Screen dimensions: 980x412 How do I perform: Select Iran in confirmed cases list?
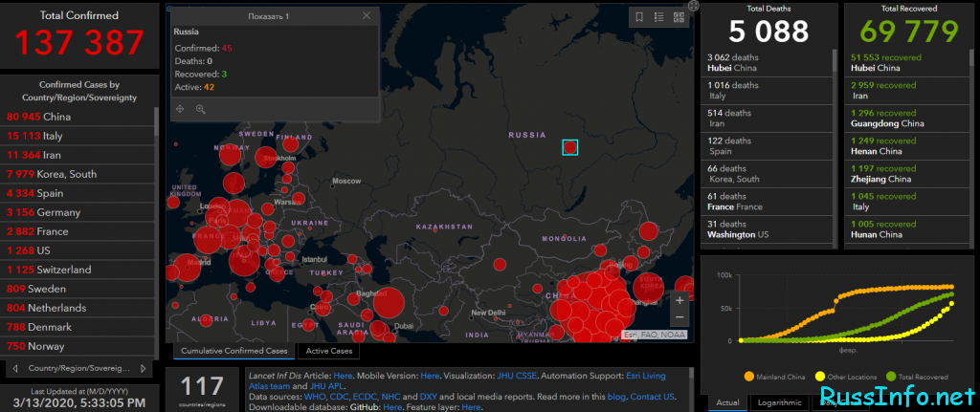(78, 155)
